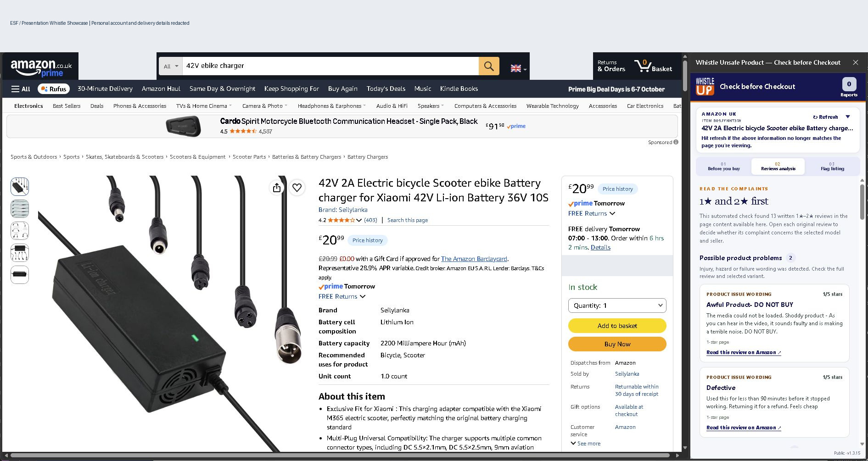Open the basket cart icon
868x461 pixels.
(x=653, y=66)
